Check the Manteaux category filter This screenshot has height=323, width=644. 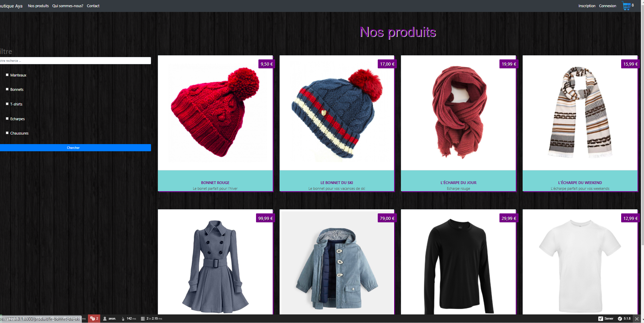[x=7, y=75]
